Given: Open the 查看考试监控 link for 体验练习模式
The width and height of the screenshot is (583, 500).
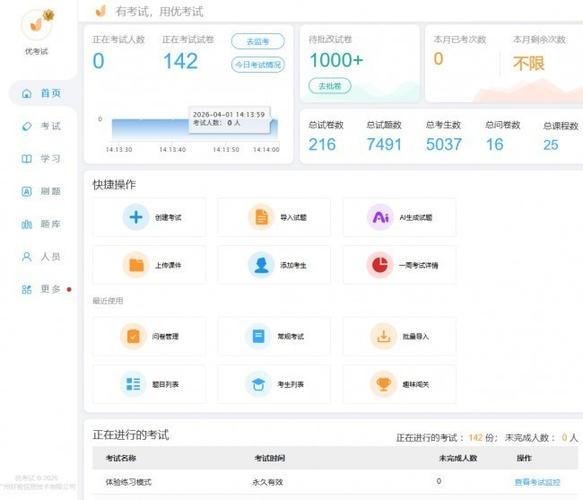Looking at the screenshot, I should (x=537, y=482).
